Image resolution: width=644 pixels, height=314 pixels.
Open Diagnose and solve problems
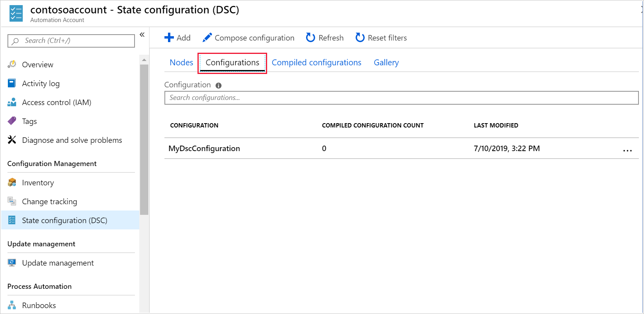(71, 140)
